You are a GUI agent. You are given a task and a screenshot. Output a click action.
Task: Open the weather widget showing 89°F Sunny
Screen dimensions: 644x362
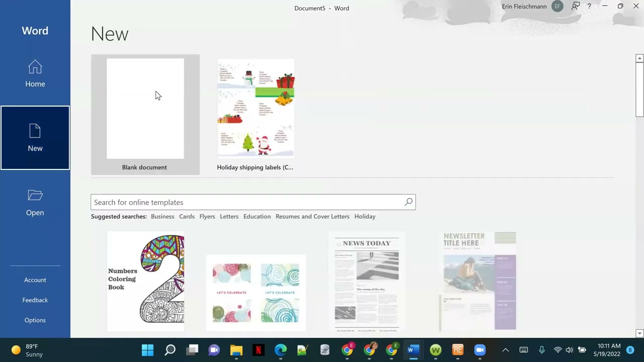point(27,350)
